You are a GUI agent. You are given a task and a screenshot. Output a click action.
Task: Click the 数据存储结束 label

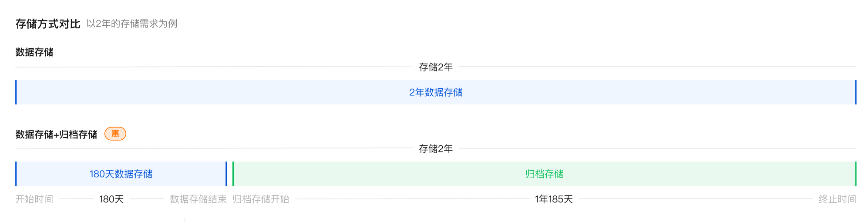click(198, 199)
